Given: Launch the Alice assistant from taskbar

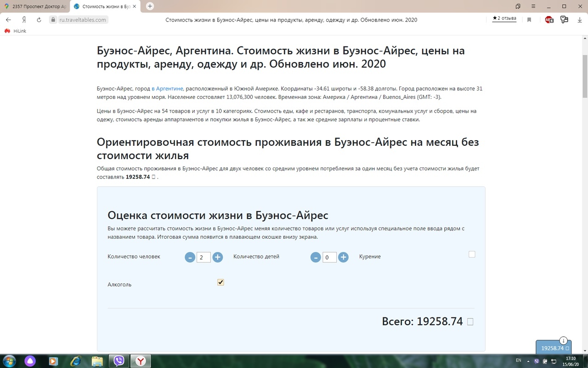Looking at the screenshot, I should click(x=30, y=361).
